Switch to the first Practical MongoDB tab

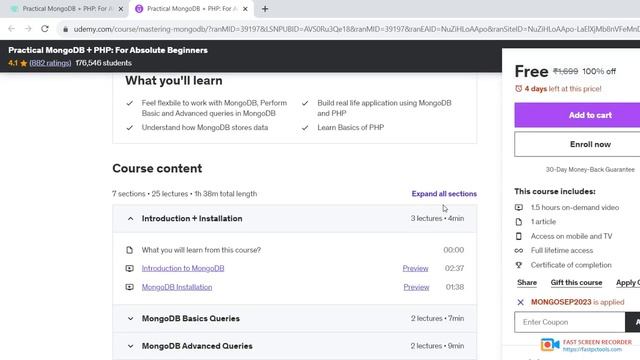(x=67, y=9)
